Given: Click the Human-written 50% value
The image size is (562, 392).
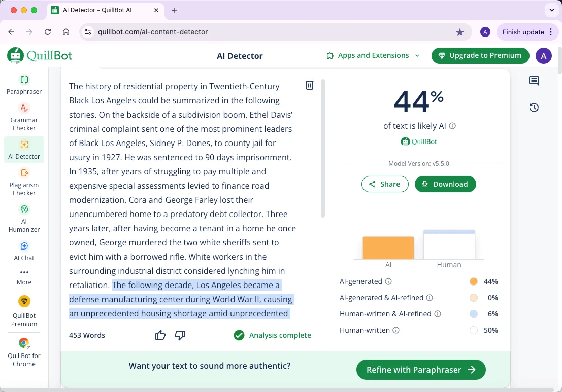Looking at the screenshot, I should click(x=491, y=330).
